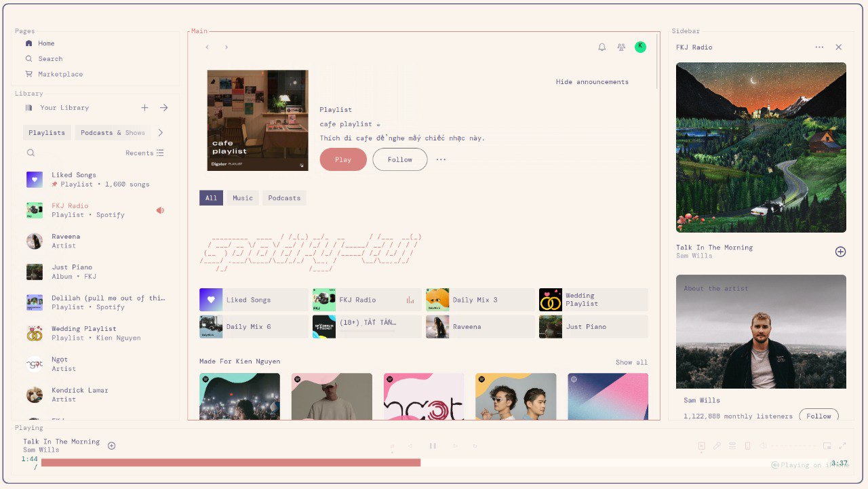Open the notifications bell
Viewport: 868px width, 489px height.
point(602,47)
